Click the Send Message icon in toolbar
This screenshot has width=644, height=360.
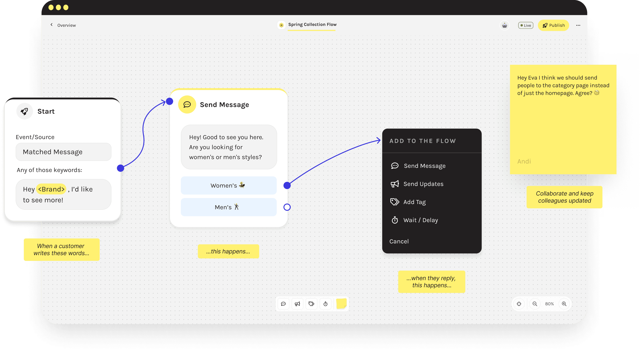pos(283,304)
